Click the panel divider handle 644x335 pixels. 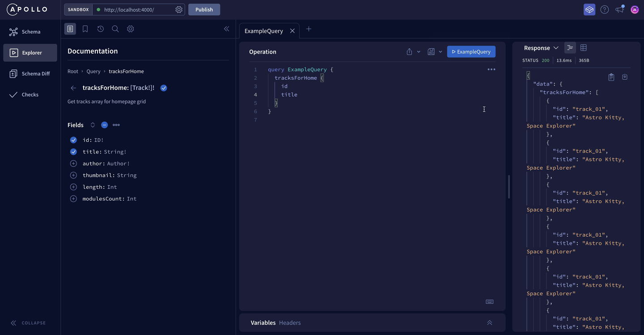[509, 187]
